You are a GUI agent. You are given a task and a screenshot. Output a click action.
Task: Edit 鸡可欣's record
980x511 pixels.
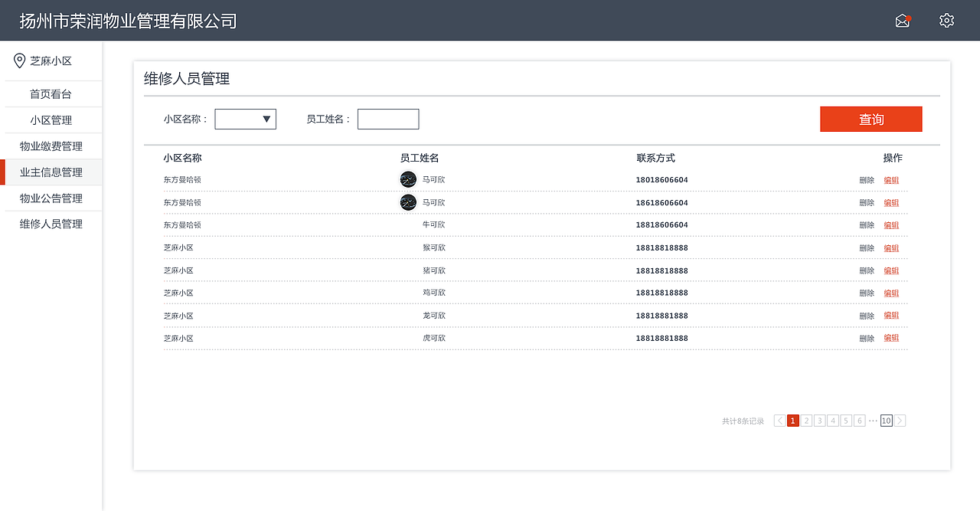pos(891,293)
